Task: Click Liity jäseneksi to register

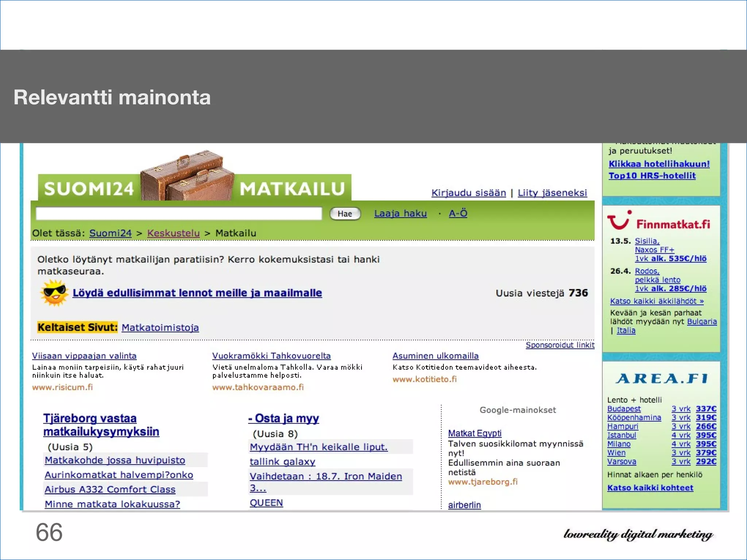Action: point(552,193)
